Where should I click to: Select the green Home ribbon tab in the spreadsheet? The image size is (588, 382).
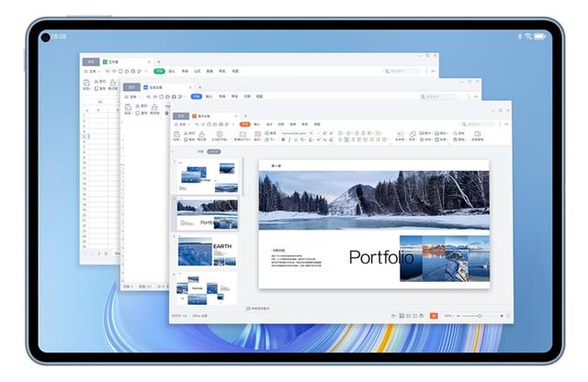coord(159,71)
